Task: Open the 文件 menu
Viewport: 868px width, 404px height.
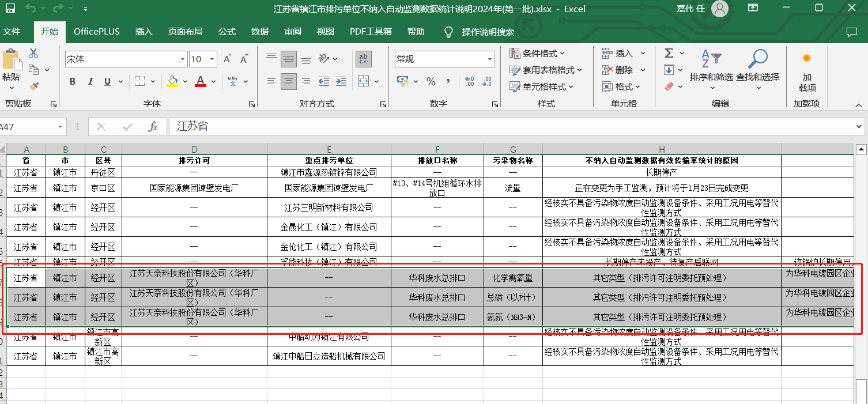Action: pyautogui.click(x=12, y=32)
